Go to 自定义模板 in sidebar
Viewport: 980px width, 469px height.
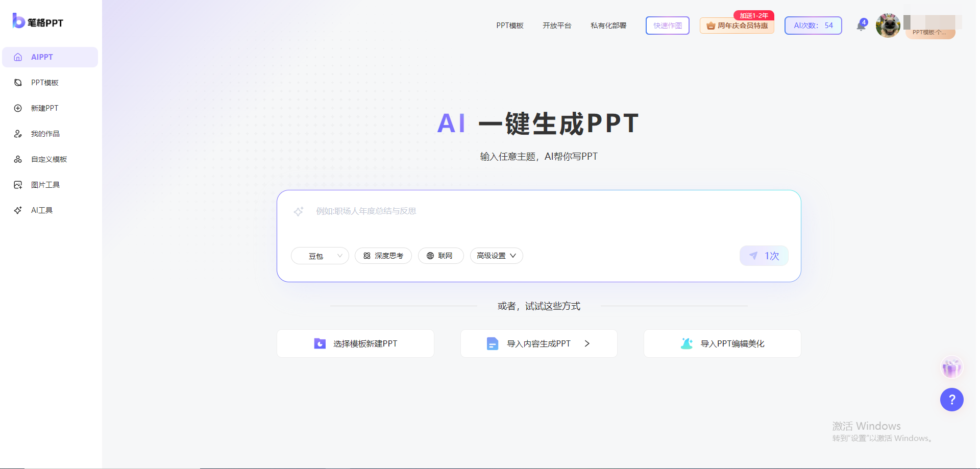(48, 159)
